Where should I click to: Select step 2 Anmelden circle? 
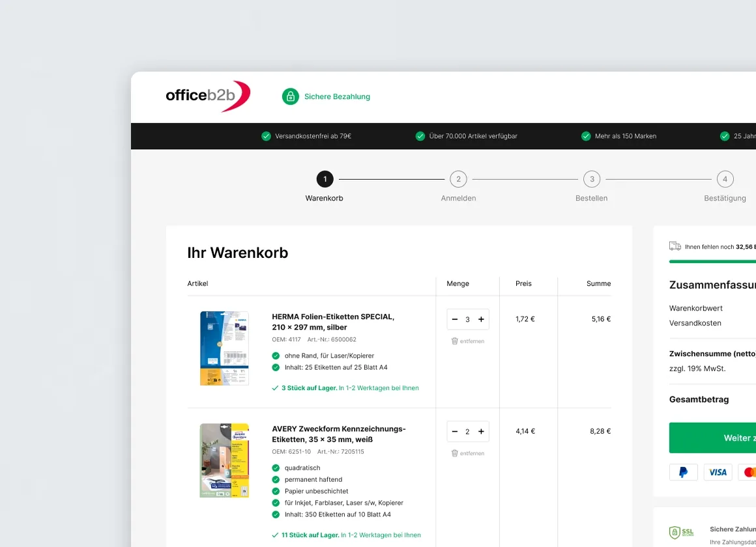pos(459,179)
